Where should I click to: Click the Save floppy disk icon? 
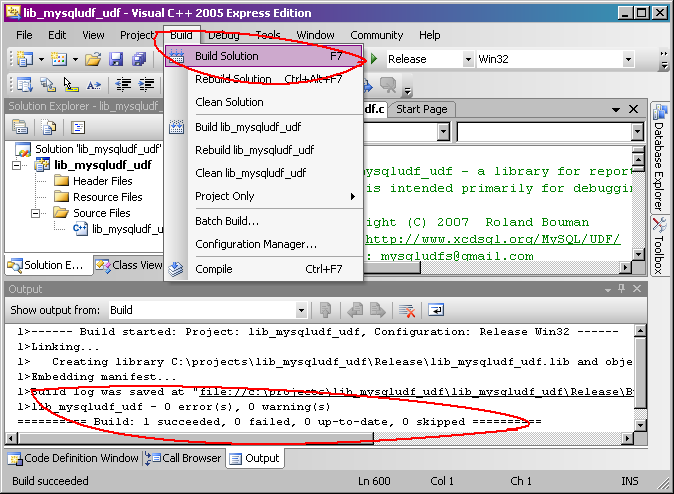116,59
